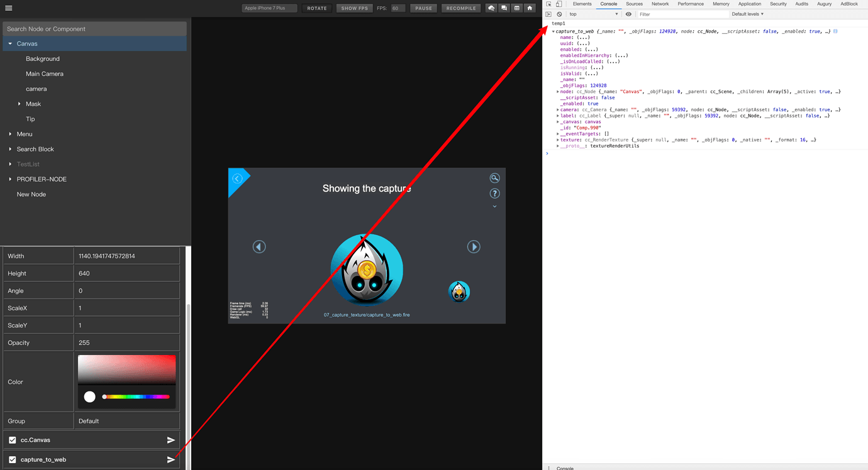The image size is (868, 470).
Task: Open the question mark help icon in the game
Action: point(495,193)
